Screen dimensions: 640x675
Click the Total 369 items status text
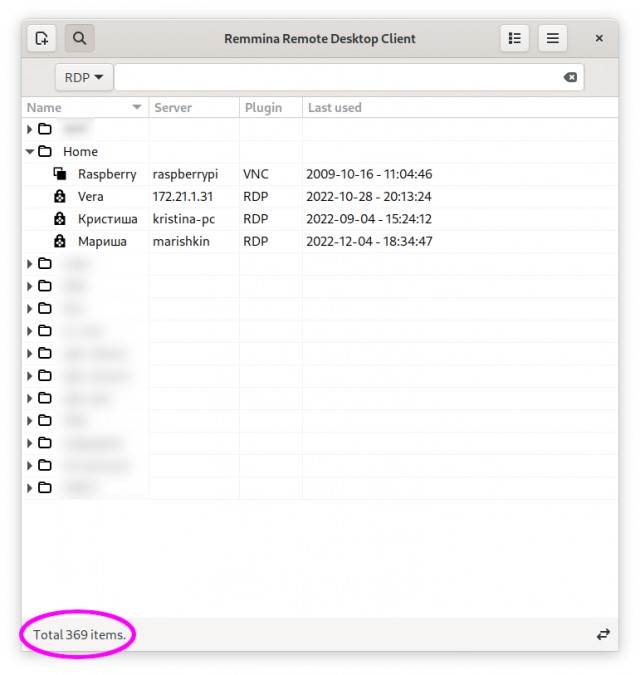point(80,635)
